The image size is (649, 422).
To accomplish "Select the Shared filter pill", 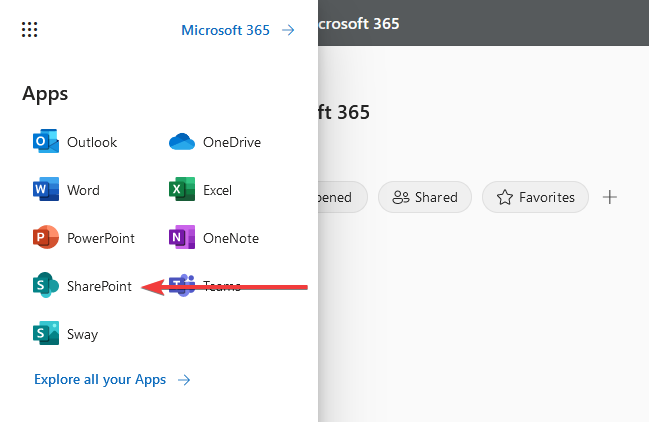I will (x=425, y=197).
